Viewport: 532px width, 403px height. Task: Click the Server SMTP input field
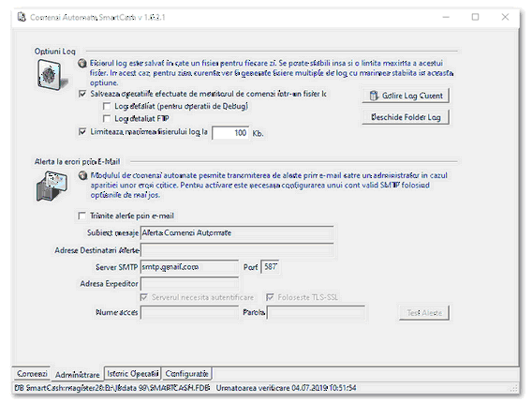click(189, 267)
